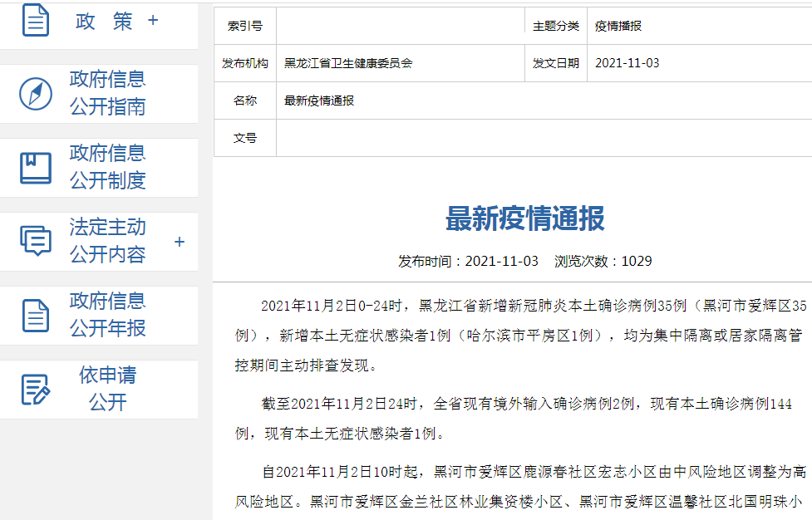
Task: Click the 主题分类 label cell
Action: 556,26
